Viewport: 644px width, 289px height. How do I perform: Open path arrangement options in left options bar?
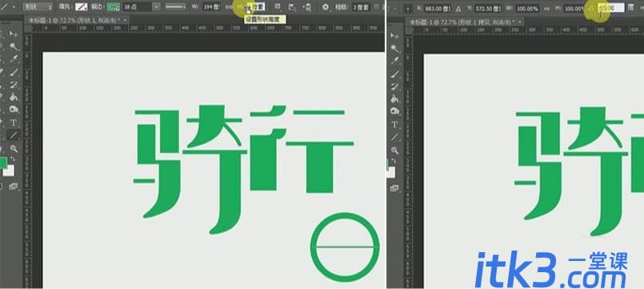307,7
